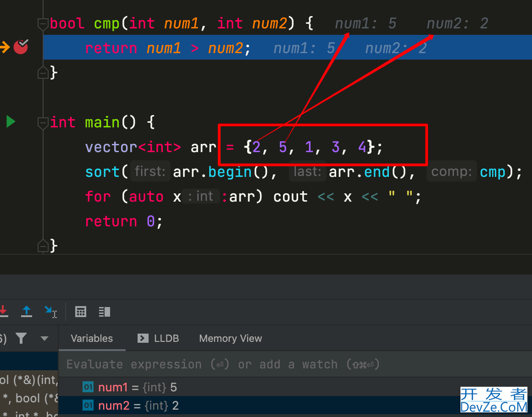
Task: Select the bool (*&)(int, stack frame row
Action: coord(29,380)
